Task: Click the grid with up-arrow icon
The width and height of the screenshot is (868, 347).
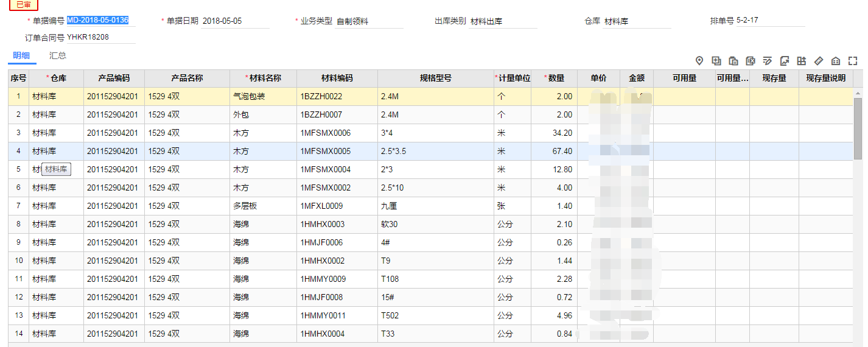Action: point(802,61)
